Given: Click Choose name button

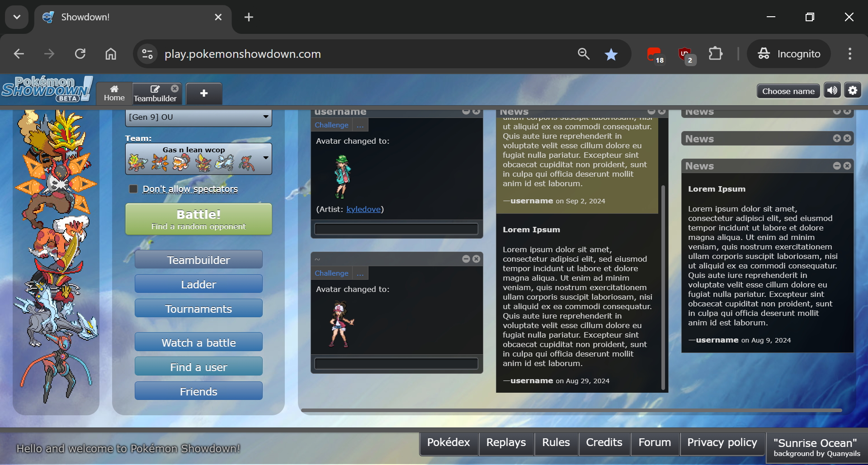Looking at the screenshot, I should point(788,91).
